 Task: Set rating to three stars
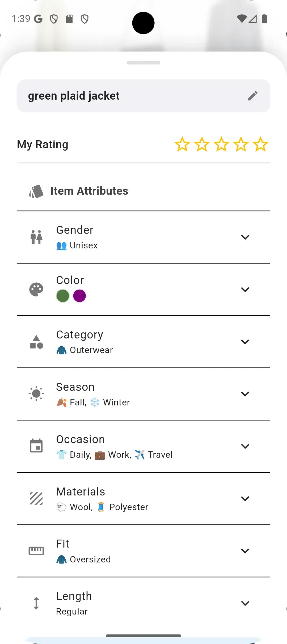221,145
